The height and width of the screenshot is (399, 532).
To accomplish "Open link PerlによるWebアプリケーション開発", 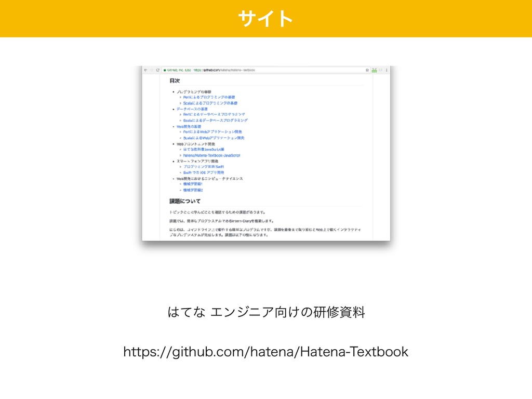I will click(212, 131).
